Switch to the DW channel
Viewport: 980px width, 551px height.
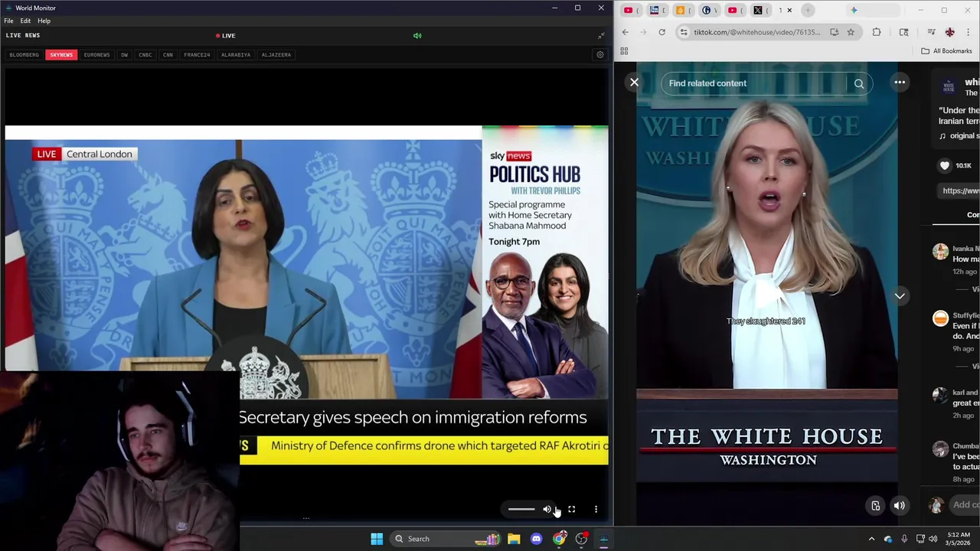tap(124, 55)
